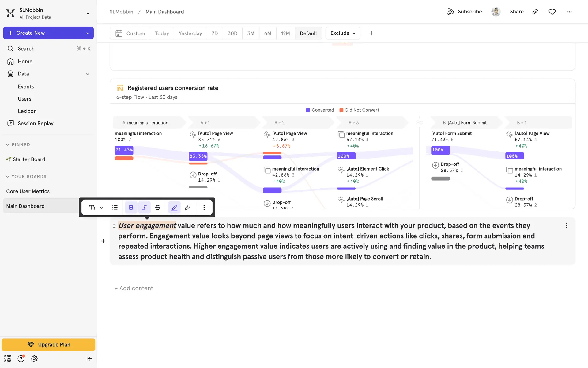
Task: Collapse sidebar using bottom arrow icon
Action: pyautogui.click(x=89, y=358)
